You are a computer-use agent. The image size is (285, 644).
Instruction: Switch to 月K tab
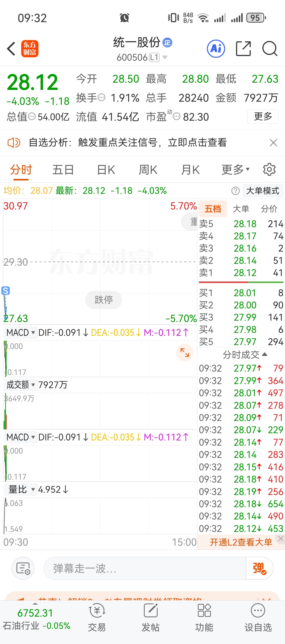(x=190, y=170)
